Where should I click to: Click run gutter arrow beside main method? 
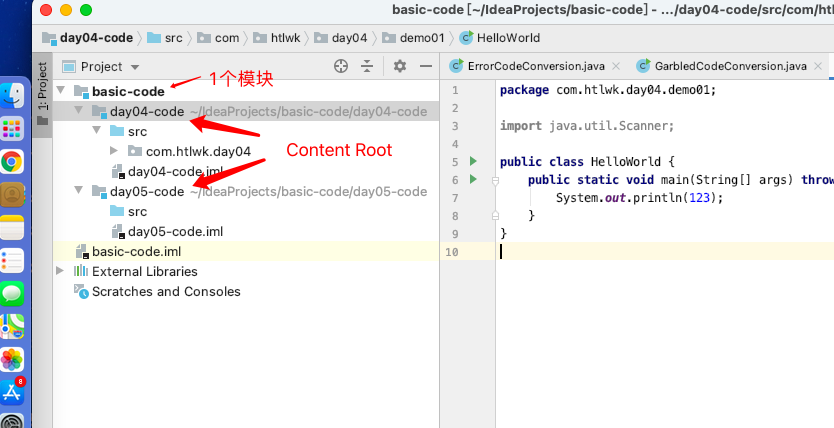click(x=473, y=179)
